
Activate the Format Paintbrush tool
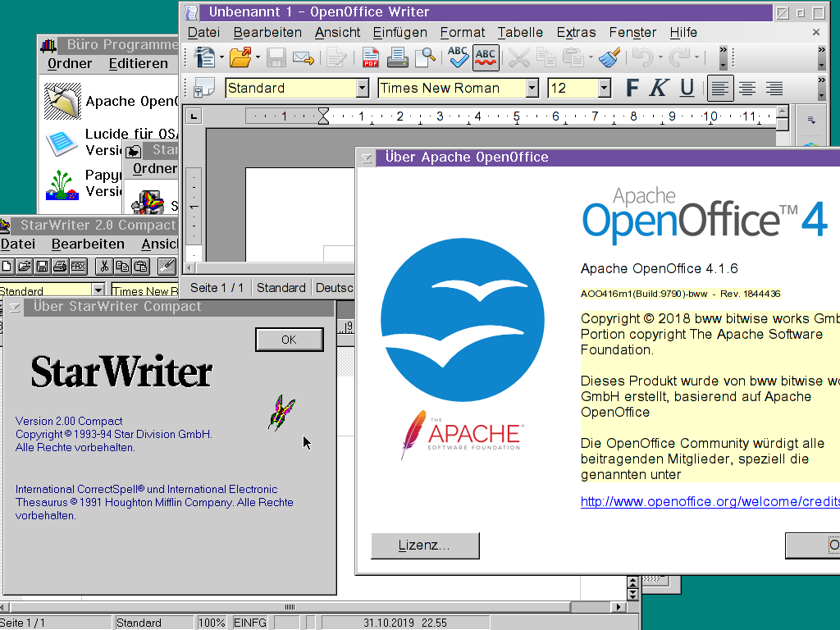pyautogui.click(x=609, y=57)
